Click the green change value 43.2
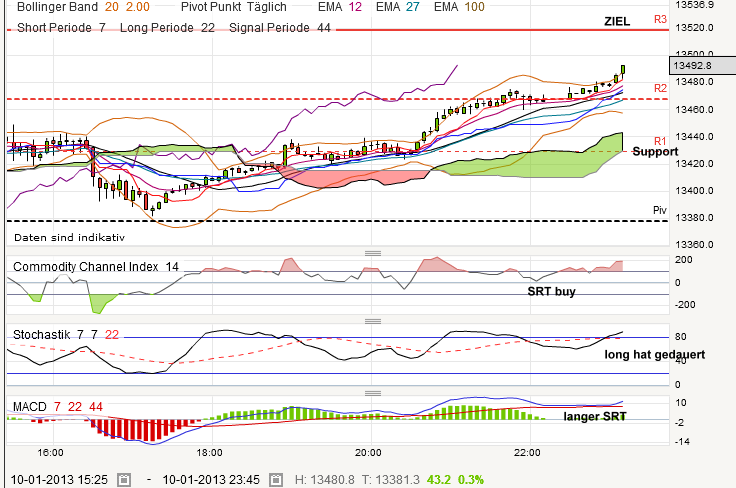Viewport: 736px width, 488px height. [x=438, y=480]
